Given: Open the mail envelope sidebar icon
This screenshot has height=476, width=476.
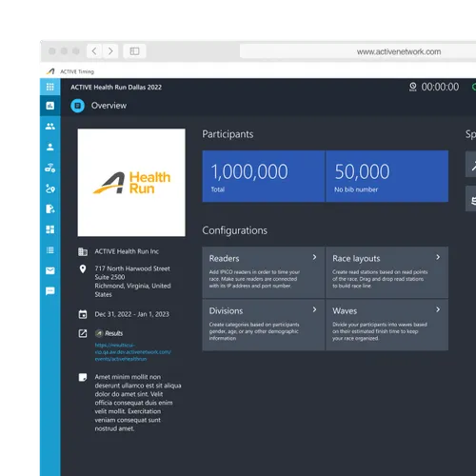Looking at the screenshot, I should (x=50, y=270).
